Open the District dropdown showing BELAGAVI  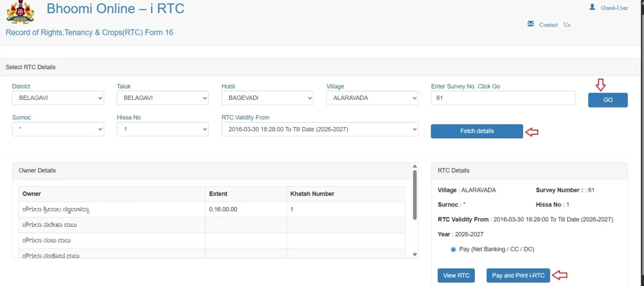(x=58, y=98)
